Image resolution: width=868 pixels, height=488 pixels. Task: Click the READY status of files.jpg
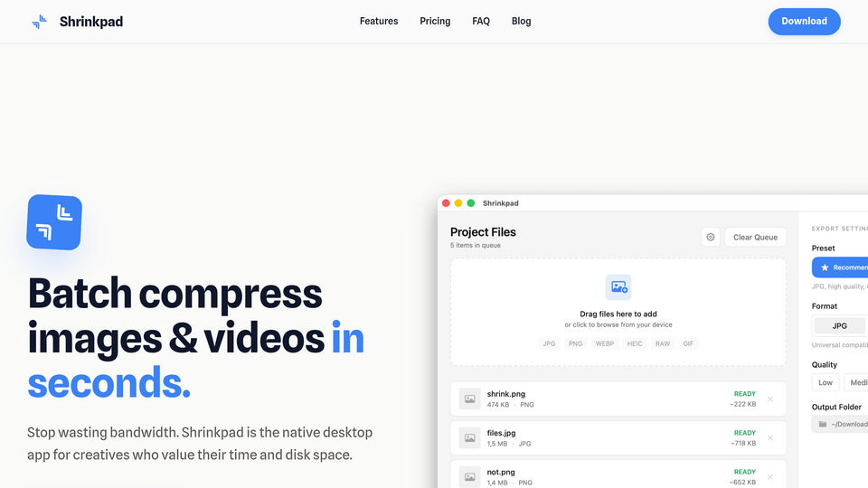point(744,433)
